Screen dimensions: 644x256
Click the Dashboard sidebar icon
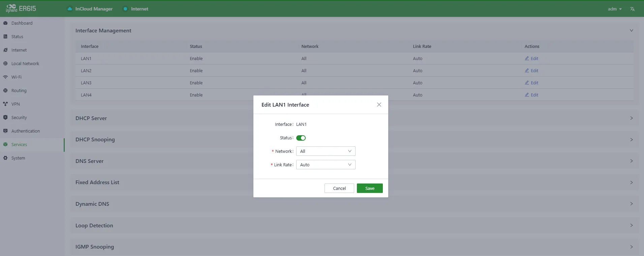[5, 23]
